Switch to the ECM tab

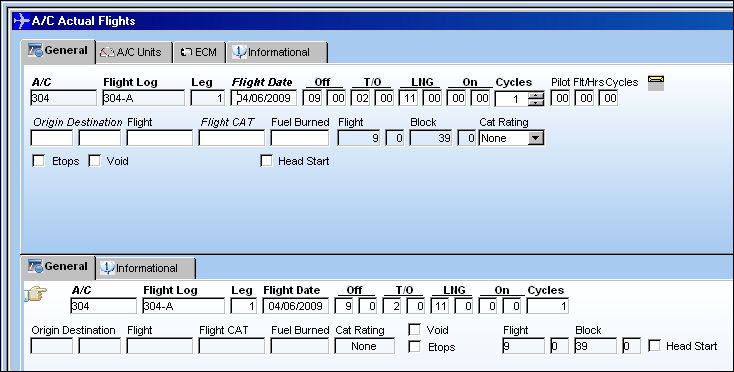(x=199, y=52)
